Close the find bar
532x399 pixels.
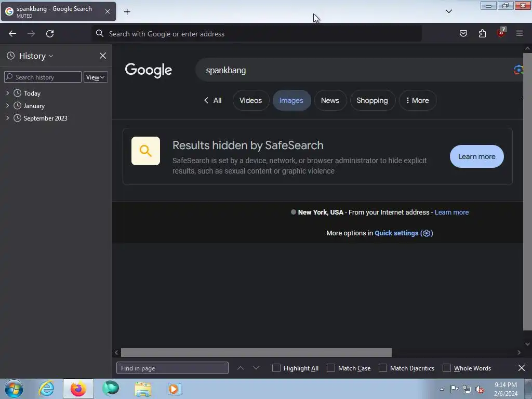pyautogui.click(x=522, y=368)
